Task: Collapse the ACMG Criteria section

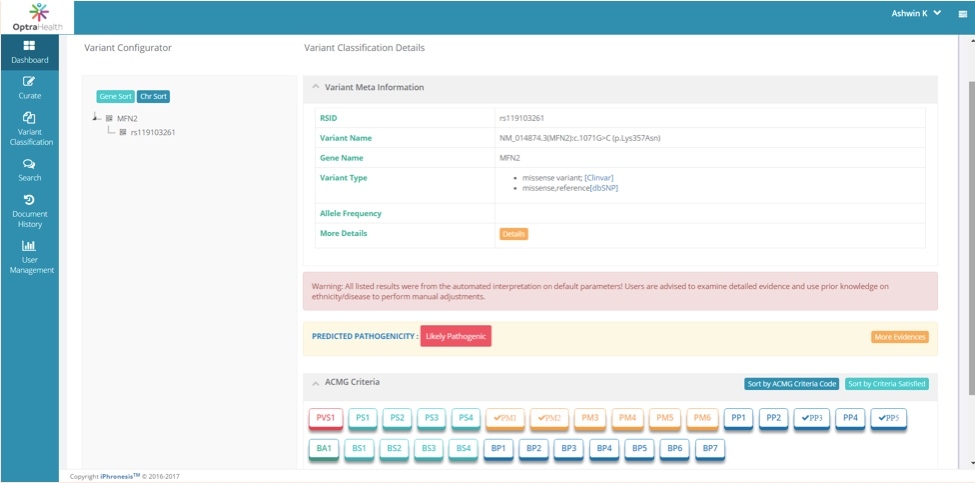Action: [316, 383]
